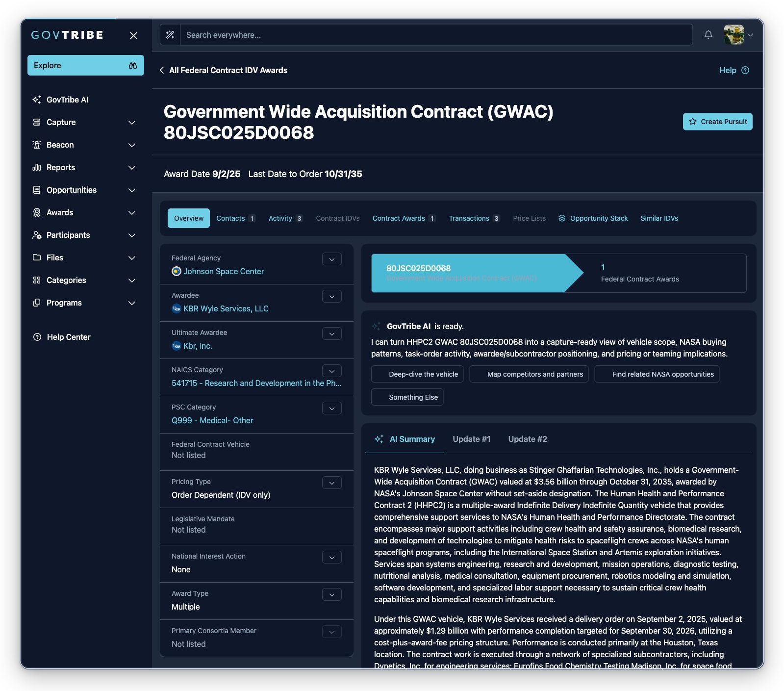The image size is (784, 691).
Task: Select the Overview tab
Action: tap(189, 218)
